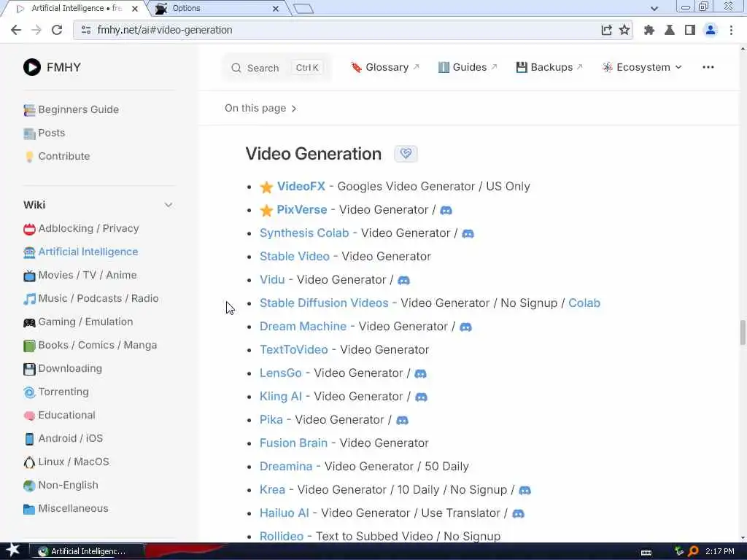
Task: Open the tab search chevron dropdown
Action: 654,8
